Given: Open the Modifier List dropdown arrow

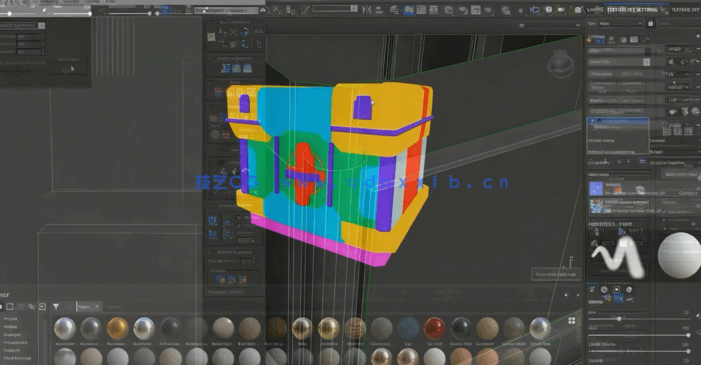Looking at the screenshot, I should click(x=646, y=62).
